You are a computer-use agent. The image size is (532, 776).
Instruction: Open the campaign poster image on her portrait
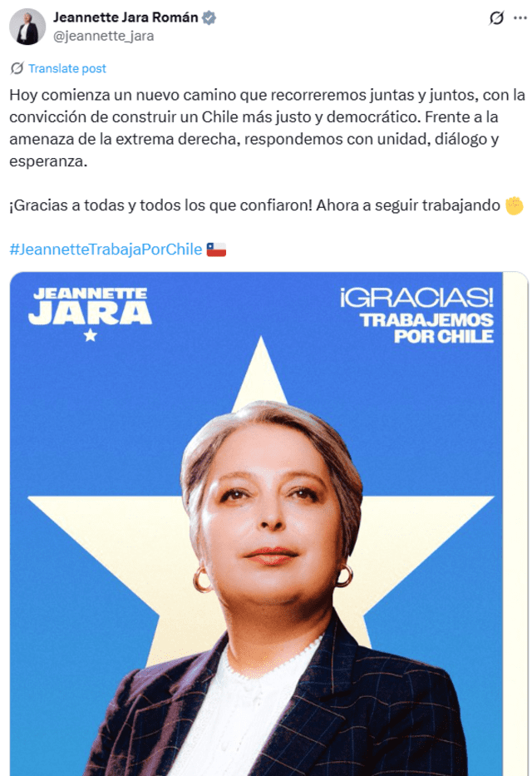(x=268, y=524)
